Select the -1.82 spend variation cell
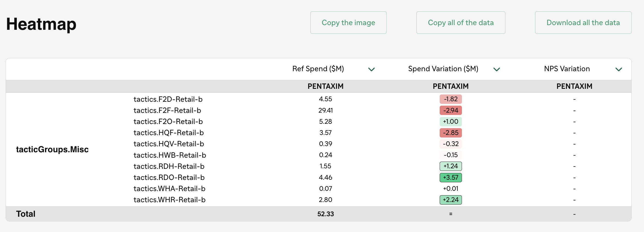Viewport: 644px width, 232px height. [451, 99]
